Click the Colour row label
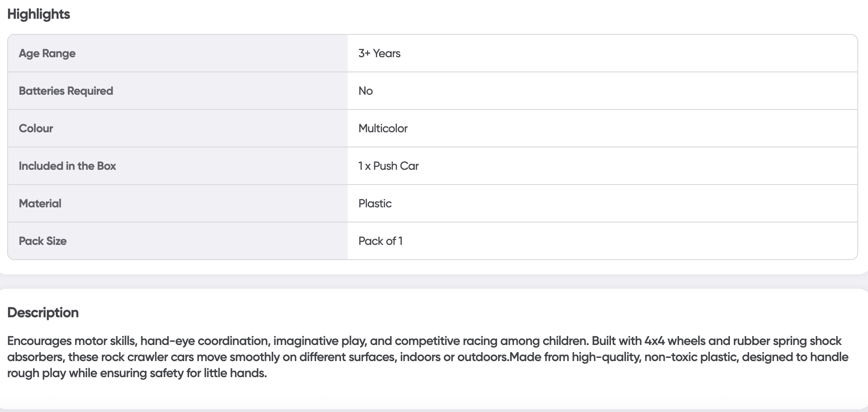Screen dimensions: 868x412 (x=36, y=128)
